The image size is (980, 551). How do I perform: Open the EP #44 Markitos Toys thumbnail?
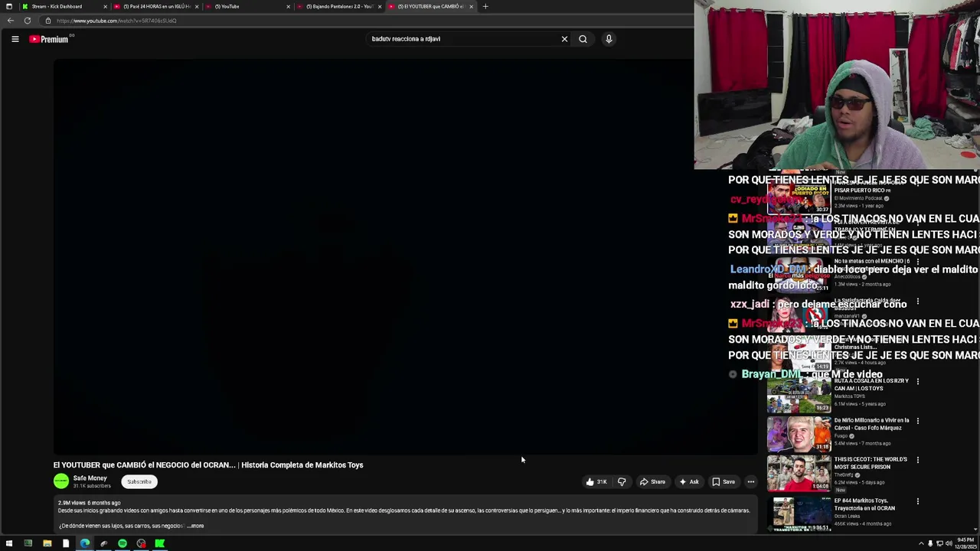pos(799,514)
